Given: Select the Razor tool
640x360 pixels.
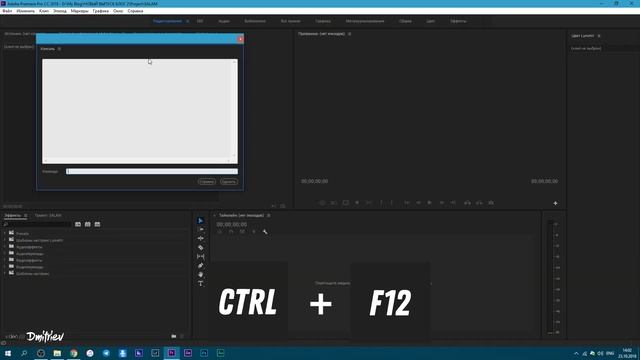Looking at the screenshot, I should 200,247.
